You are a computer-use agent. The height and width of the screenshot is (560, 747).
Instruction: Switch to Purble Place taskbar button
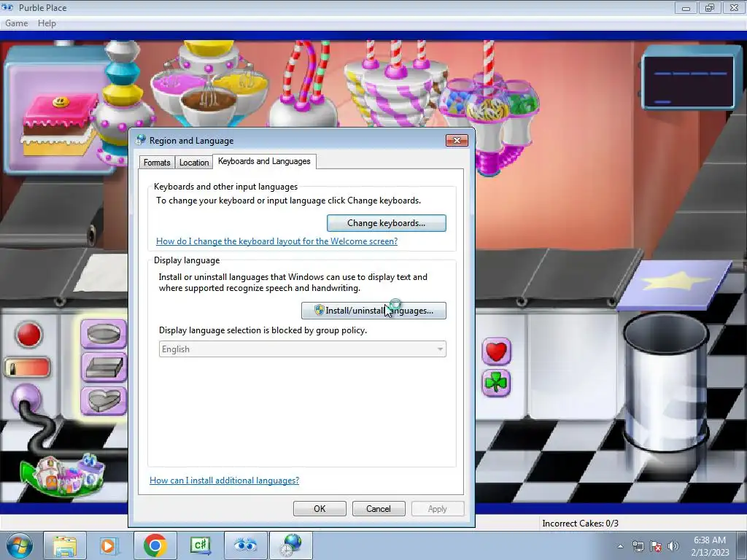tap(245, 545)
